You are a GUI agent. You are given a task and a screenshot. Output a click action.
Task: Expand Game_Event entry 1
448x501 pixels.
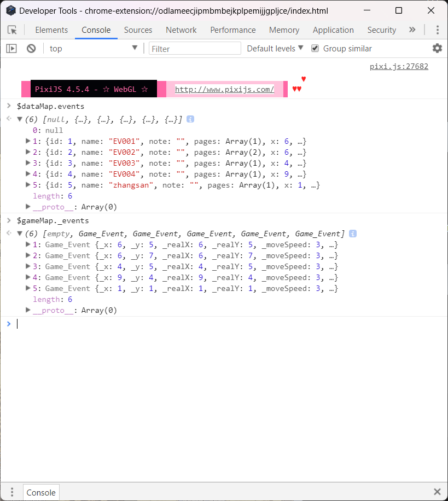[x=28, y=244]
